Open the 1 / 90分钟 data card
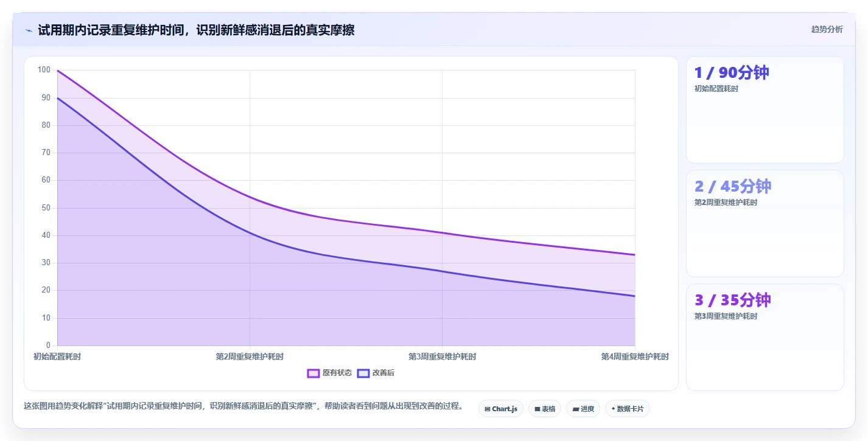 [x=765, y=109]
